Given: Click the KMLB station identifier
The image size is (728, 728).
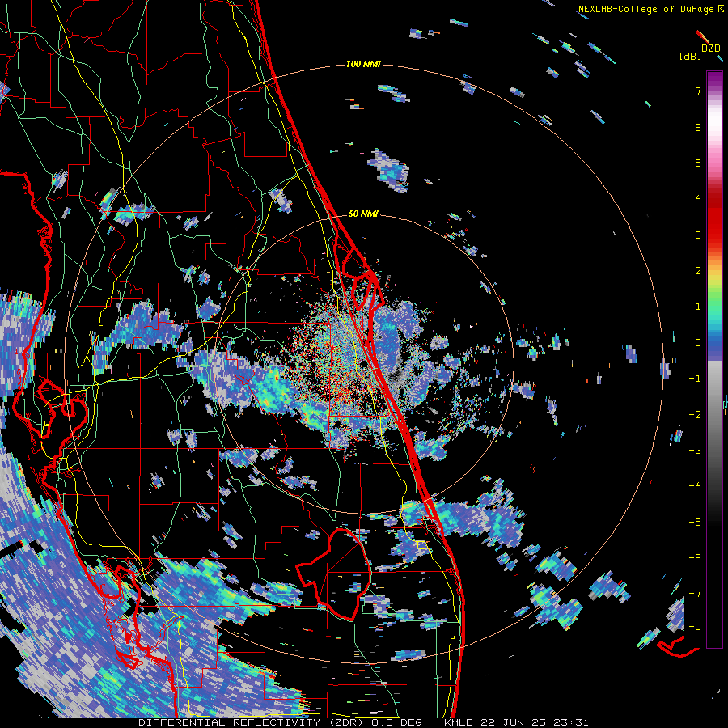Looking at the screenshot, I should [x=459, y=722].
